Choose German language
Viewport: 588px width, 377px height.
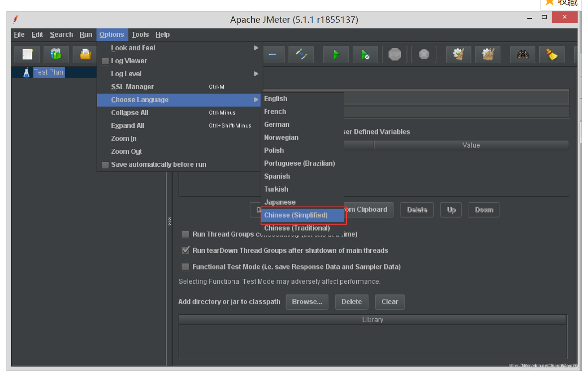click(302, 125)
